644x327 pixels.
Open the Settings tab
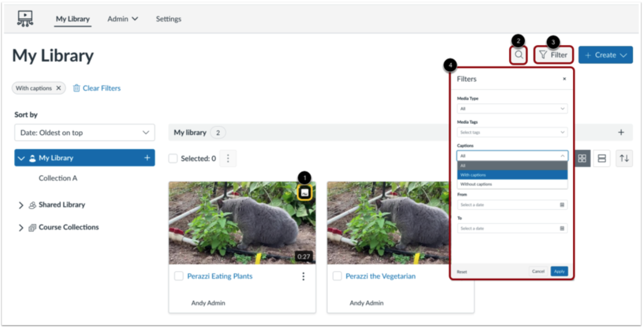[168, 19]
